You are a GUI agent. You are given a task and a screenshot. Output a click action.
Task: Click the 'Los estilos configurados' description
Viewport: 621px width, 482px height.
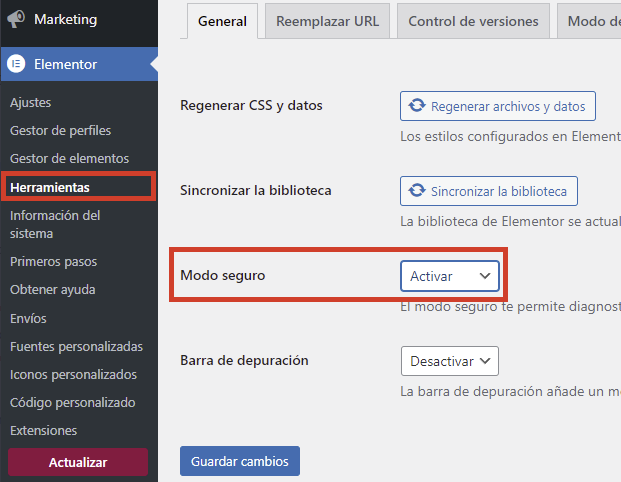point(510,137)
